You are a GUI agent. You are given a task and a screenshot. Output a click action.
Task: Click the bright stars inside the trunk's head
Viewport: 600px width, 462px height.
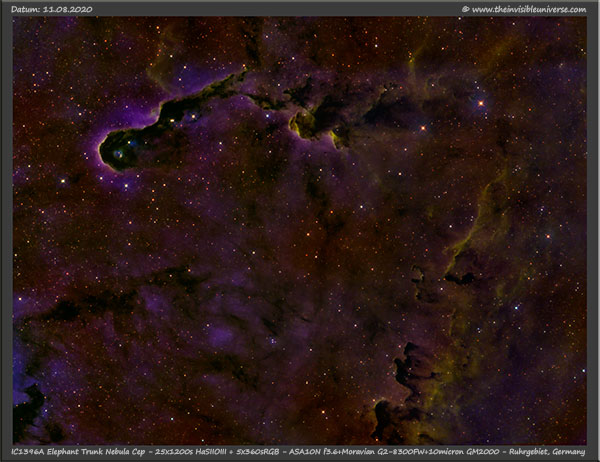point(121,150)
